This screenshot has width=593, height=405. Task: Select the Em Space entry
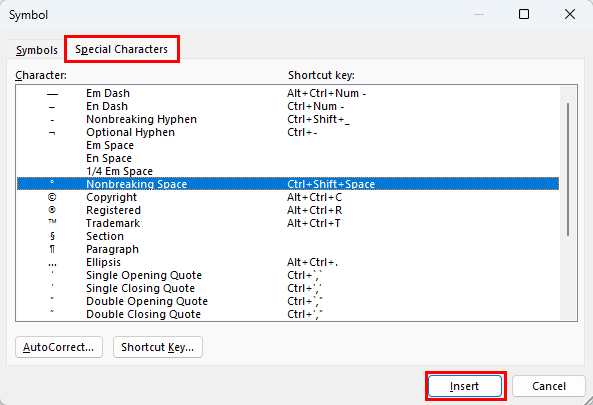coord(287,145)
